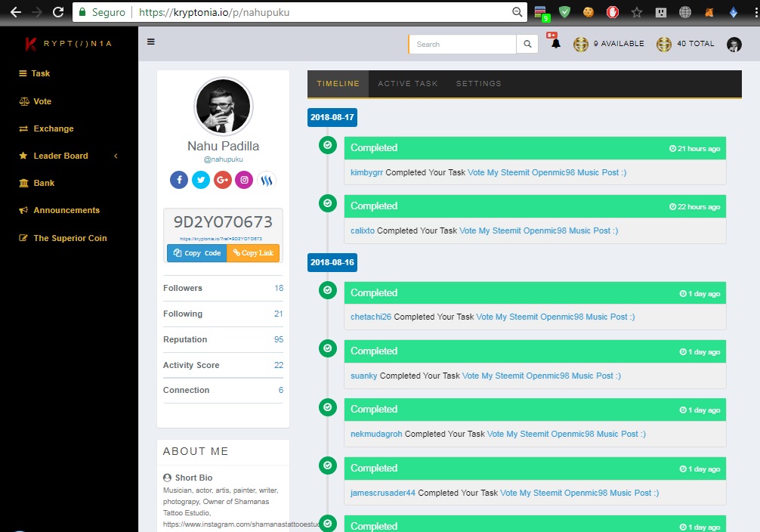Open user avatar menu in header

[734, 44]
